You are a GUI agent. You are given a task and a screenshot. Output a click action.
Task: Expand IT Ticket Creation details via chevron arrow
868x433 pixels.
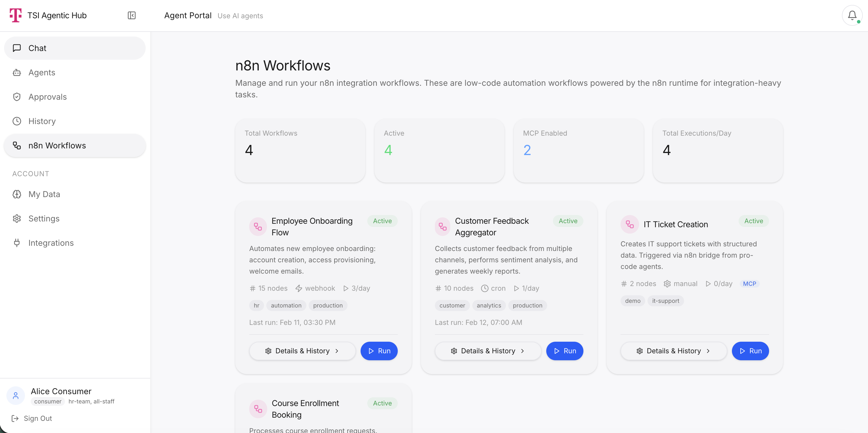[x=708, y=351]
